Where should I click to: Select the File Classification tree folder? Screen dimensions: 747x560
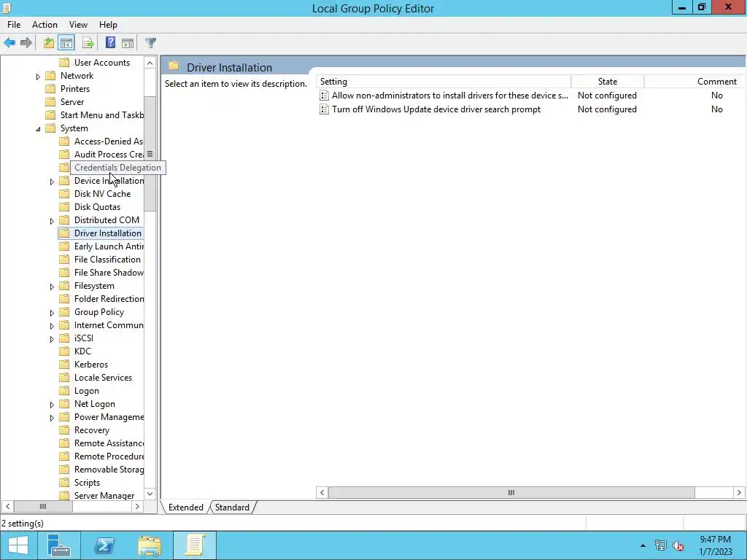tap(107, 260)
